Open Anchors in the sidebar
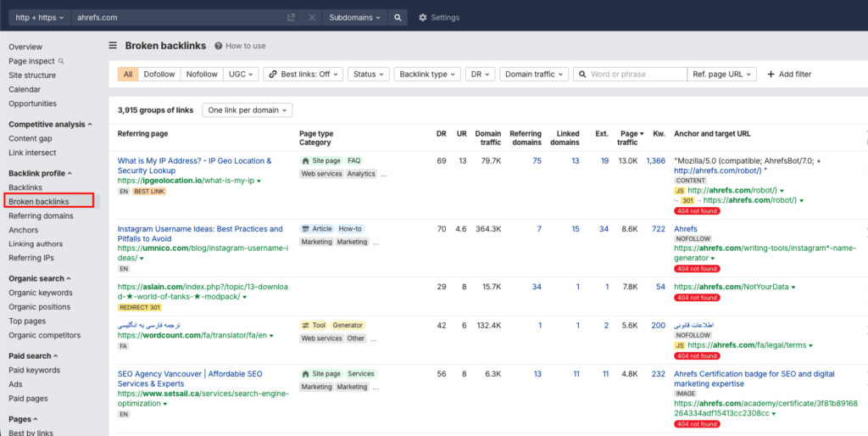The height and width of the screenshot is (436, 868). (23, 230)
